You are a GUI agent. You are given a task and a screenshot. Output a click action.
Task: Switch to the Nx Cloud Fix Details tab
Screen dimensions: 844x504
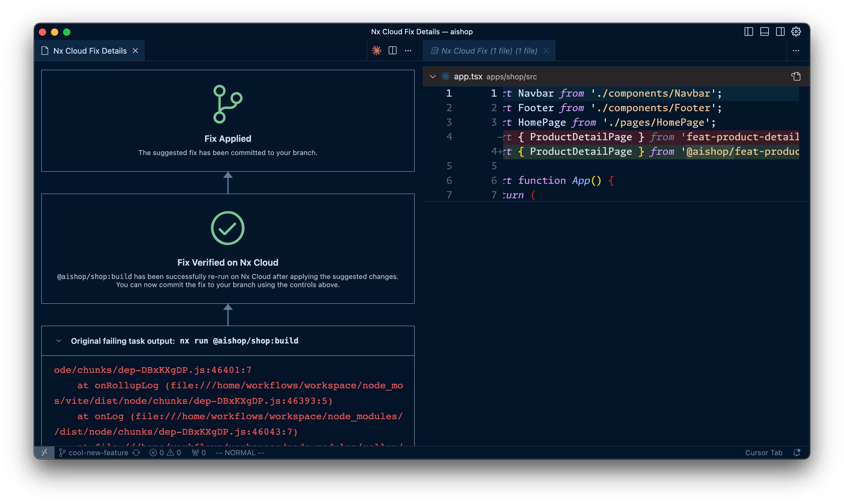[90, 50]
